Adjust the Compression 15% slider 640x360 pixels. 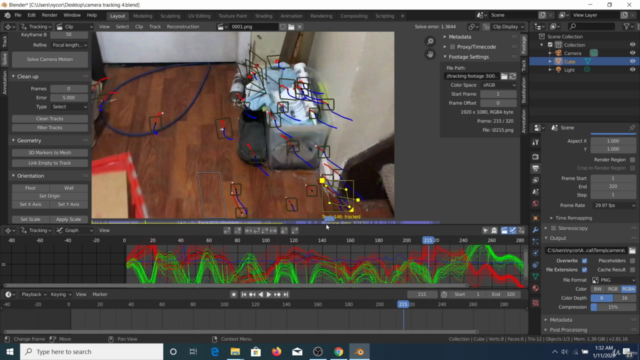pos(613,307)
